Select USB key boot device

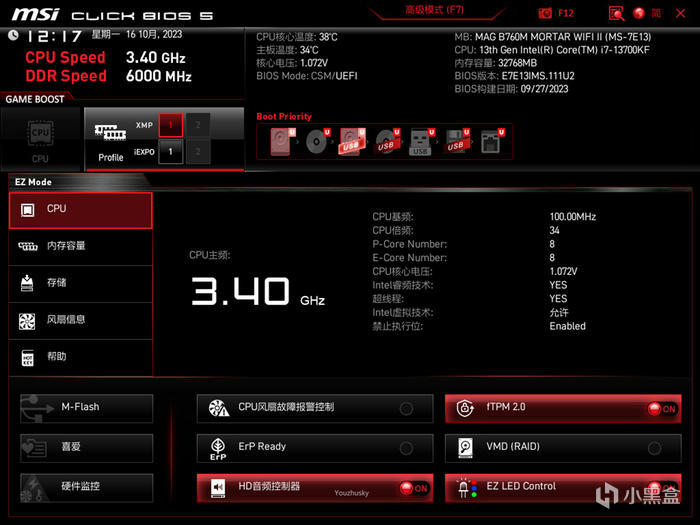point(422,142)
